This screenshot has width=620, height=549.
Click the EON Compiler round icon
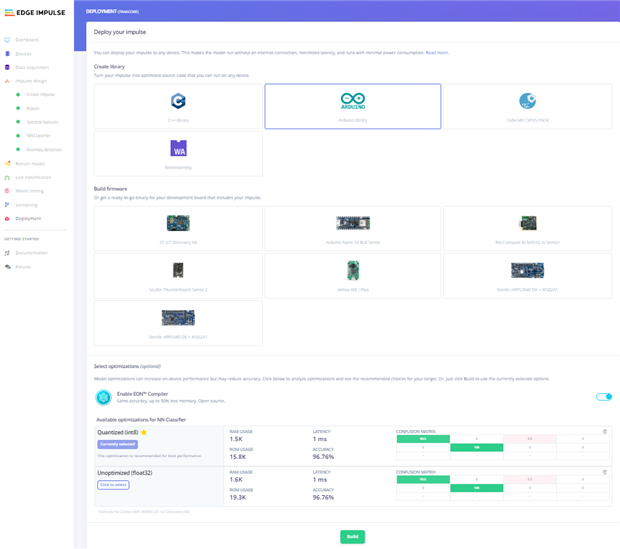coord(104,398)
